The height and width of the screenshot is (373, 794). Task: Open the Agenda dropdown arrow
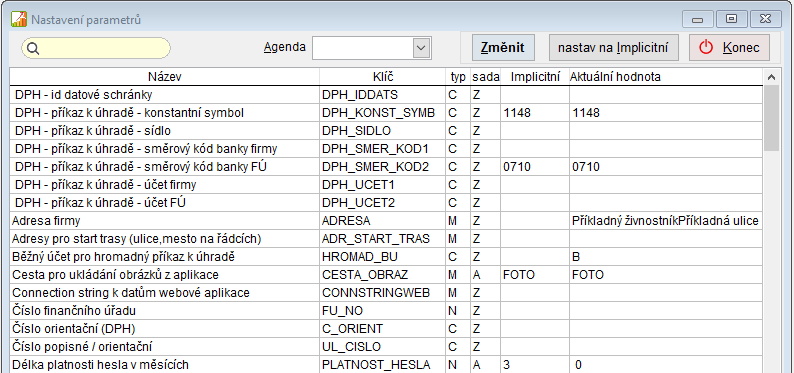tap(421, 48)
